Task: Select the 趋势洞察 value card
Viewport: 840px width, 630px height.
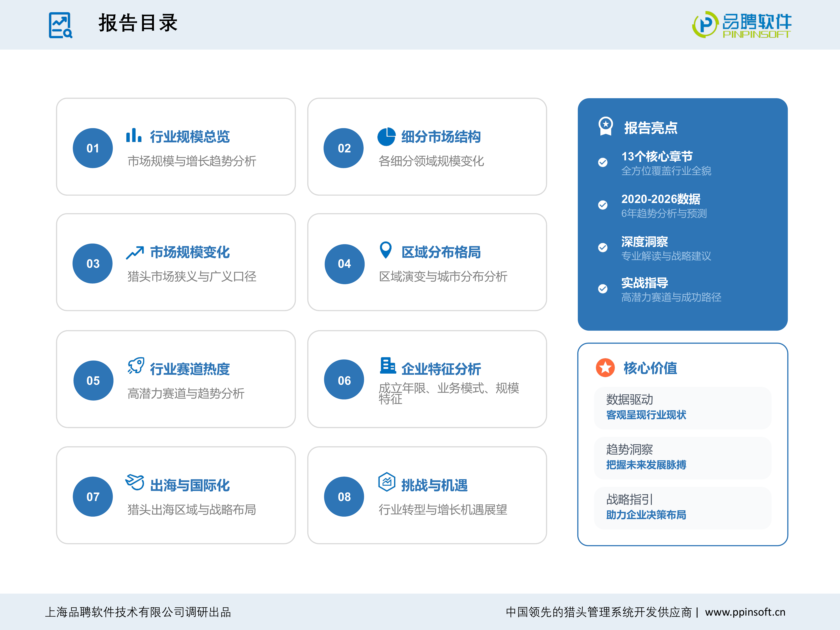Action: [x=683, y=458]
